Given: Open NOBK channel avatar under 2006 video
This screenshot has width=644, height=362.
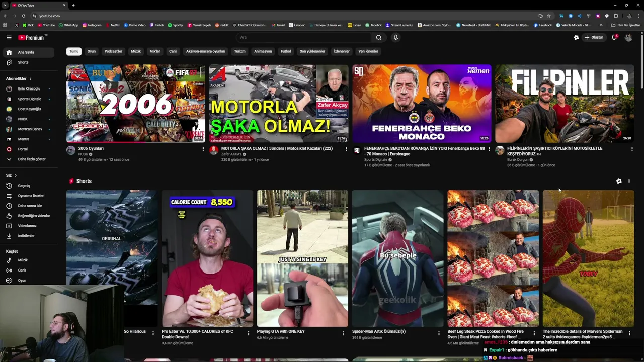Looking at the screenshot, I should click(71, 150).
